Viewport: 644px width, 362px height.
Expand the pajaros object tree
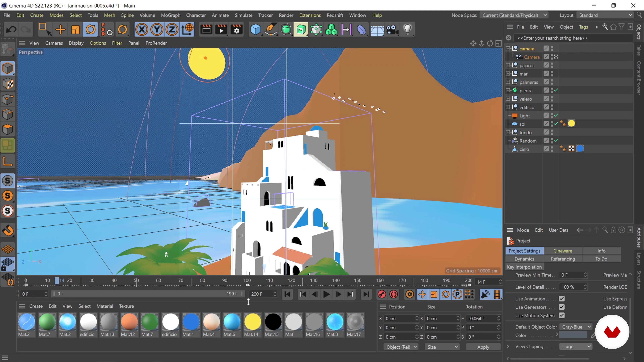[x=508, y=66]
